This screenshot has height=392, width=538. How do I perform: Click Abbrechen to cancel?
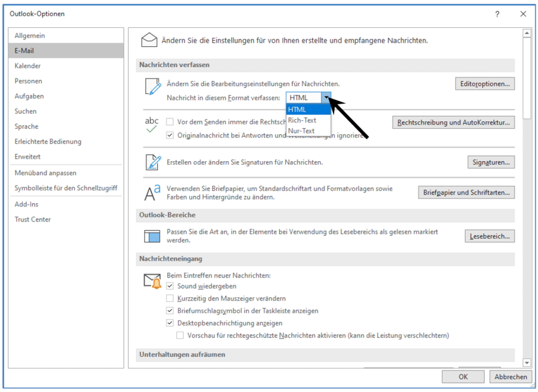[511, 377]
